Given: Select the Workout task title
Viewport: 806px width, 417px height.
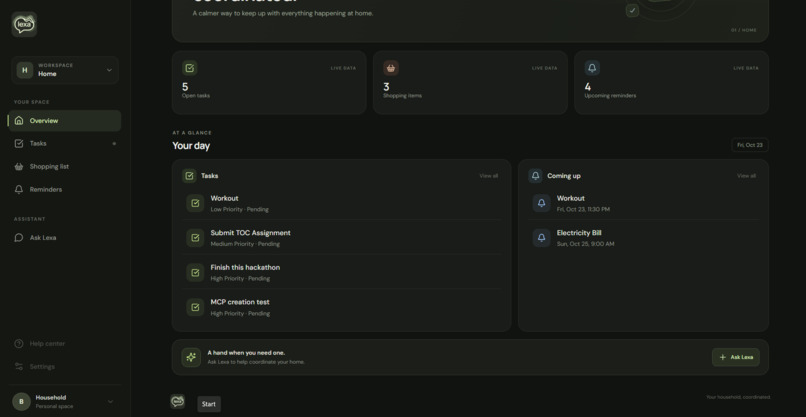Looking at the screenshot, I should pos(224,198).
